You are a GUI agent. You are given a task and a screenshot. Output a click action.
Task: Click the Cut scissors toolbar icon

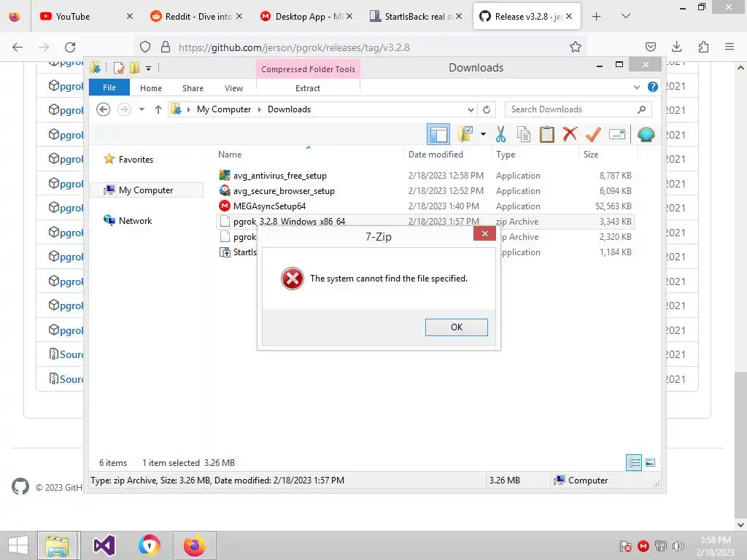click(500, 134)
